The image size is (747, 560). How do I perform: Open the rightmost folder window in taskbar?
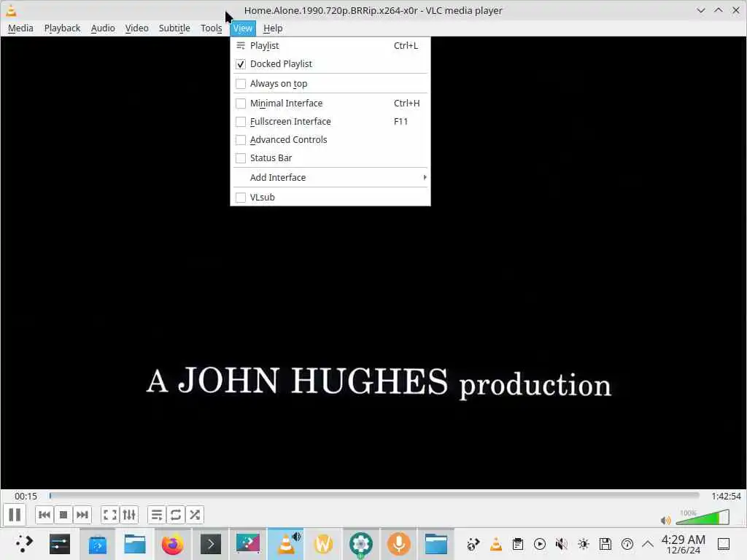[436, 544]
